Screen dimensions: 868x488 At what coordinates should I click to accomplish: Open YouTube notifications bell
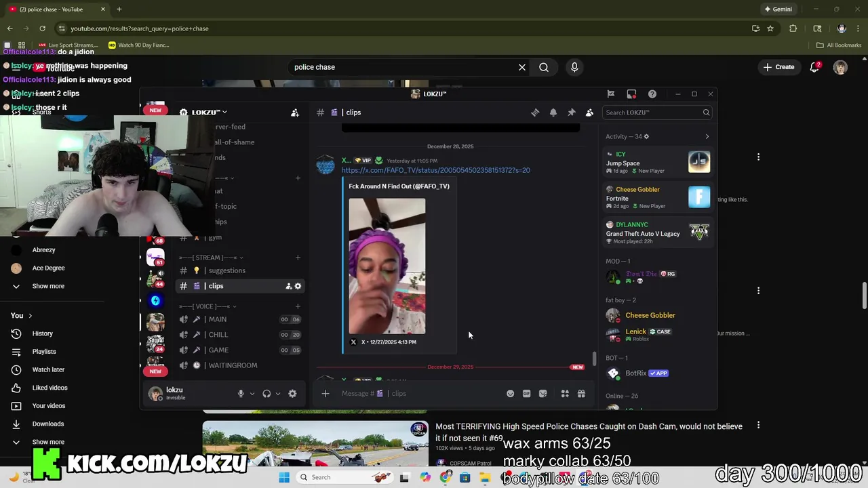point(815,67)
